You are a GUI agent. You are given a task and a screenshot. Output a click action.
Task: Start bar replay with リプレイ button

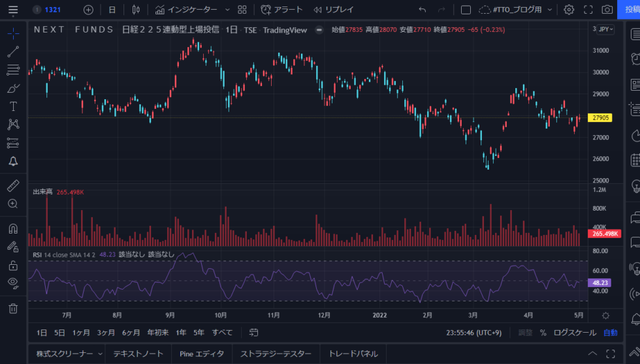(334, 10)
